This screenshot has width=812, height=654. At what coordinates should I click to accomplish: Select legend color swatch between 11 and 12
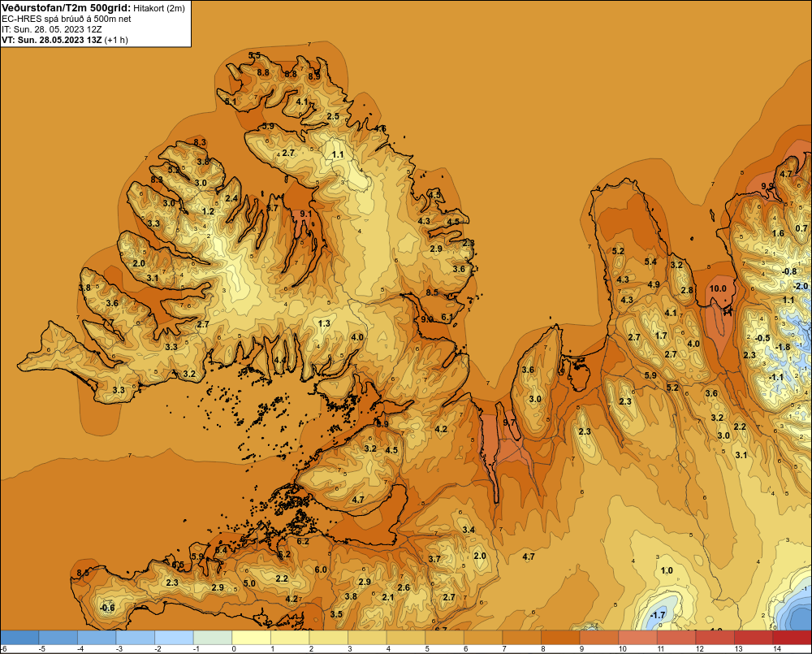click(x=676, y=638)
